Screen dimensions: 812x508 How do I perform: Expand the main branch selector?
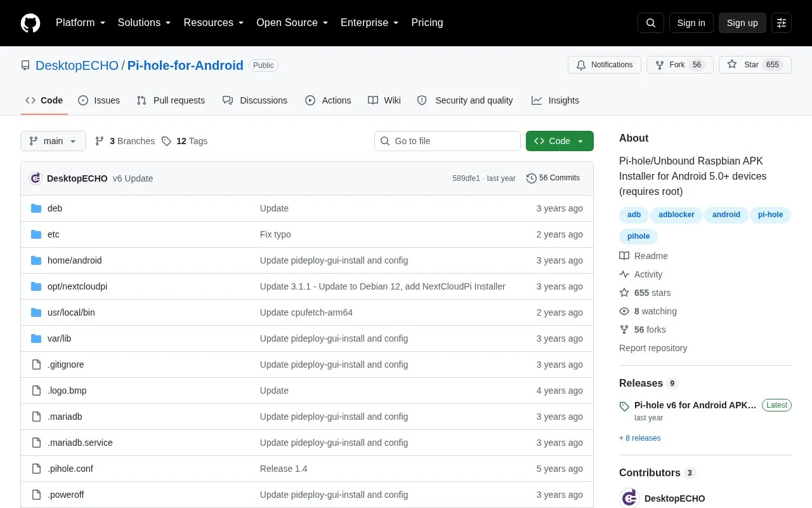coord(53,141)
